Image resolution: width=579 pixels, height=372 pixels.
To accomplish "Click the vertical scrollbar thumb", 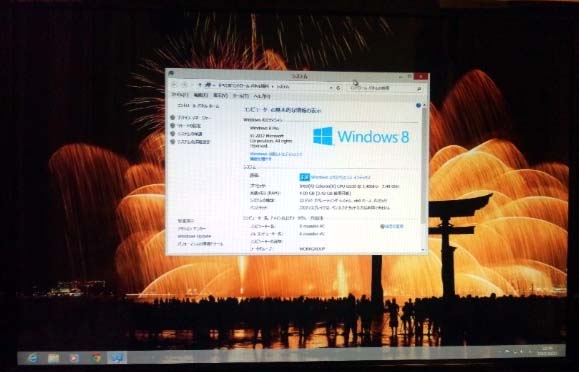I will (x=424, y=165).
